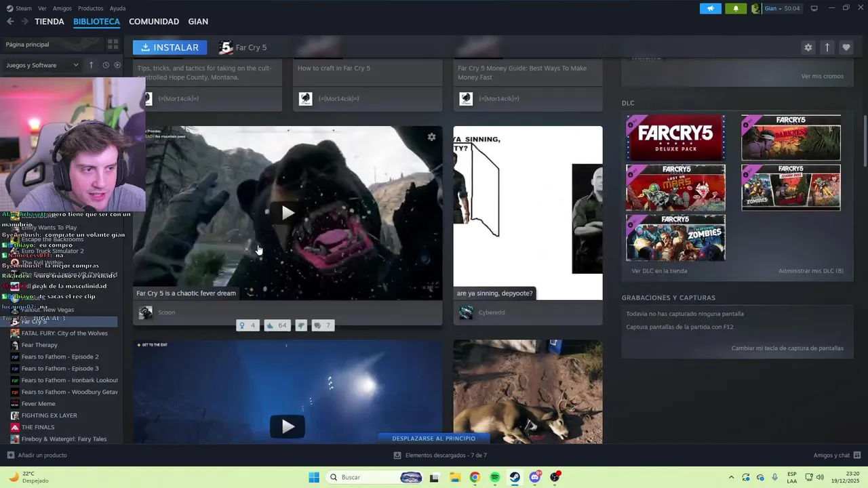Open the downloads icon in the bottom bar

pos(397,455)
